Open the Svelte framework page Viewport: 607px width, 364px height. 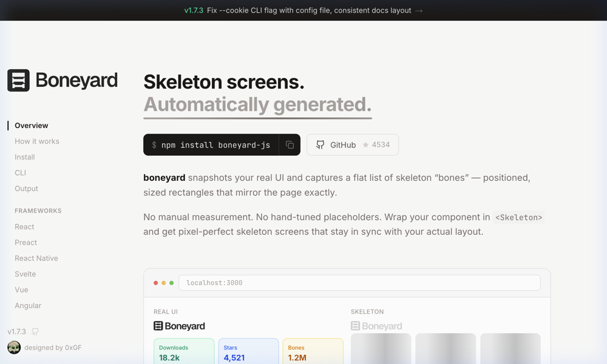coord(25,274)
